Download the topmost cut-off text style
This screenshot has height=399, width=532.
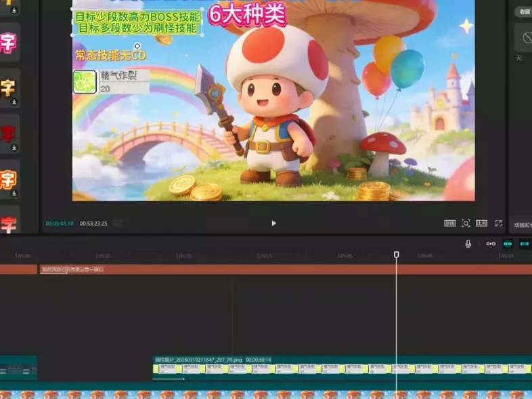pos(14,11)
